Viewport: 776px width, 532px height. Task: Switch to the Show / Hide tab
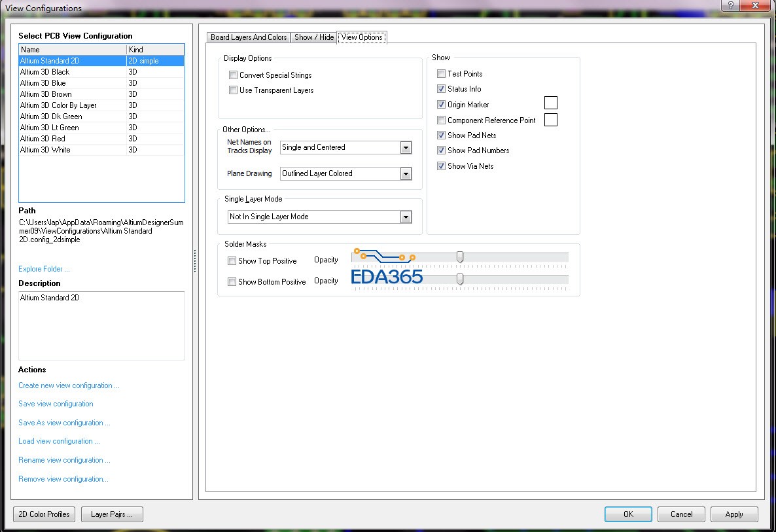[x=314, y=37]
